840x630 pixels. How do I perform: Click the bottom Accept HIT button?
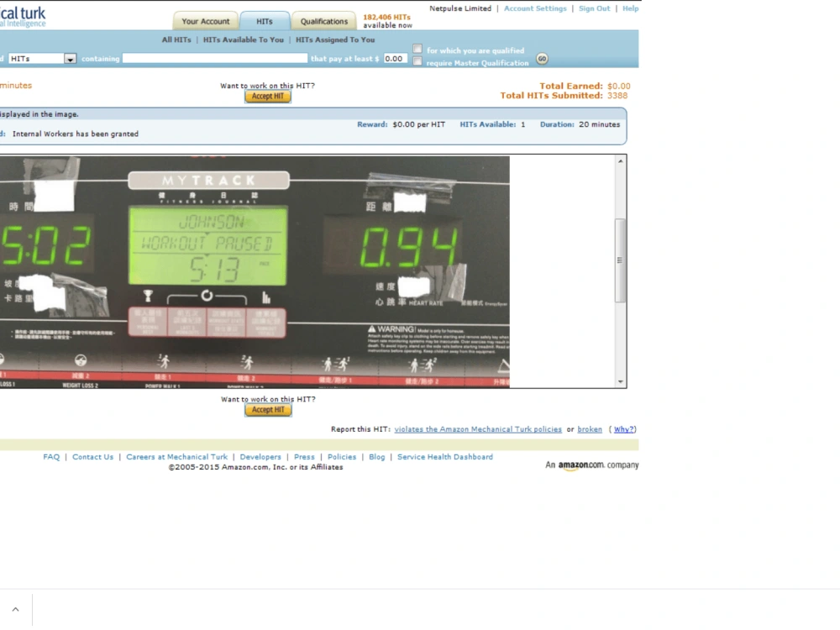click(268, 410)
